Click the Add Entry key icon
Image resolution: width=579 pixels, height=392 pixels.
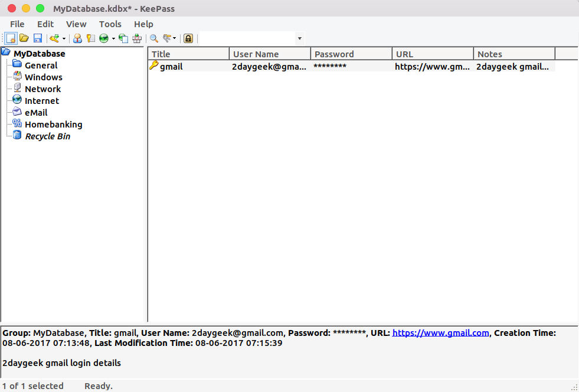(55, 38)
